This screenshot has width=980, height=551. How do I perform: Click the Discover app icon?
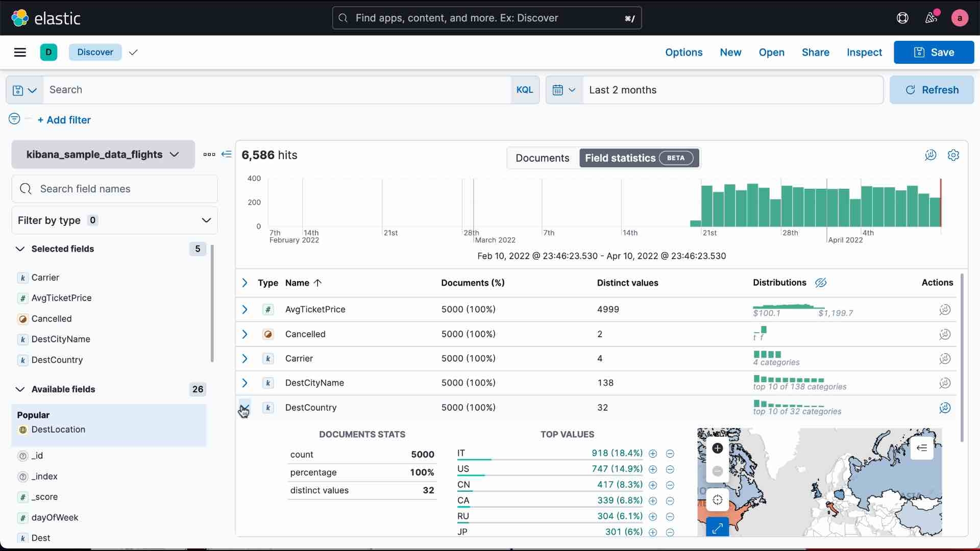[x=48, y=52]
